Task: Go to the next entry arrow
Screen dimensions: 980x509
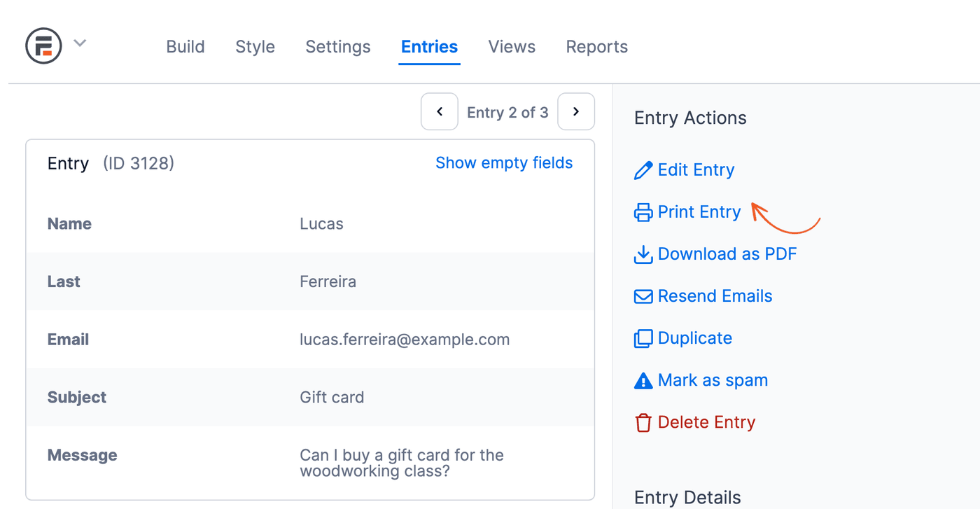Action: 576,111
